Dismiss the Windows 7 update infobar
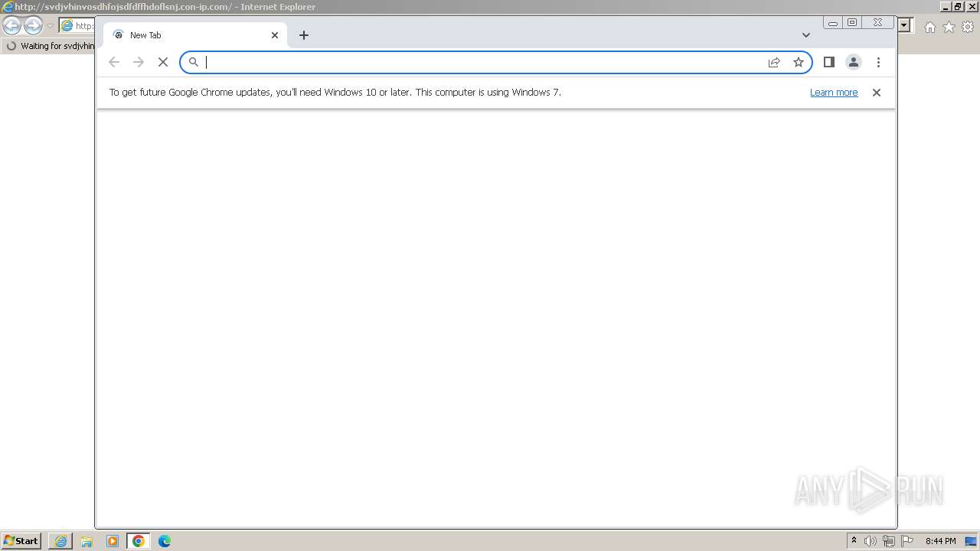 tap(877, 93)
